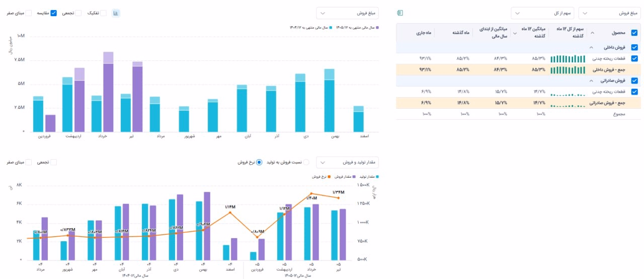Select the نرخ فروش radio button

[259, 162]
